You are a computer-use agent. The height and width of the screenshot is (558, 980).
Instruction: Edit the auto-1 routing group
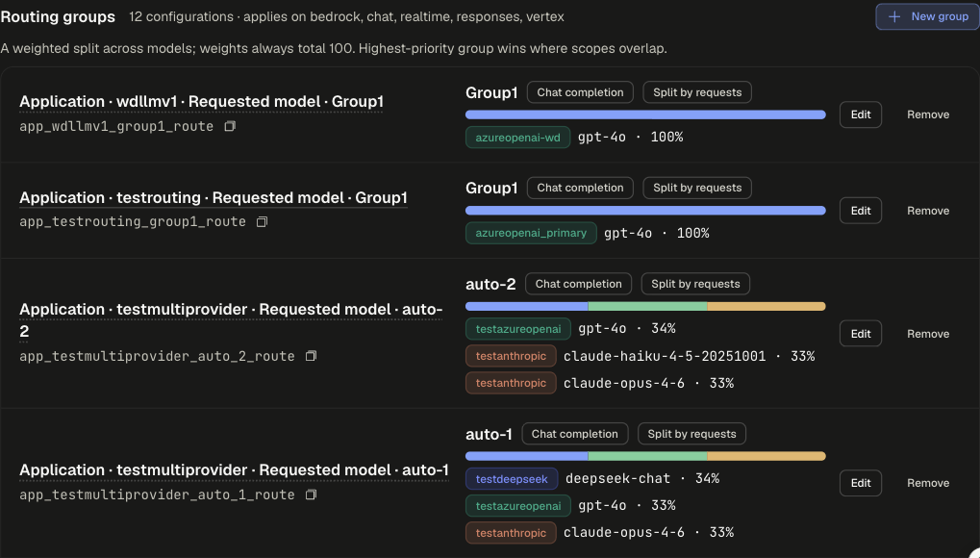tap(860, 483)
